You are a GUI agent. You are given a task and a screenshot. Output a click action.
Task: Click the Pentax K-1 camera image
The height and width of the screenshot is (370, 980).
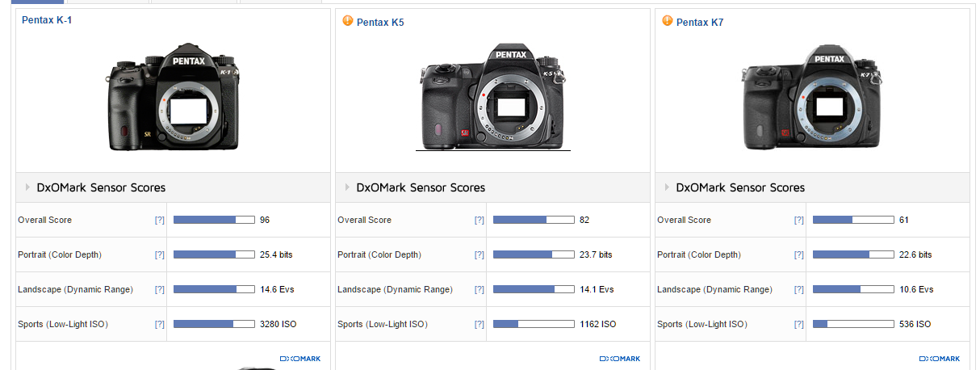[174, 97]
